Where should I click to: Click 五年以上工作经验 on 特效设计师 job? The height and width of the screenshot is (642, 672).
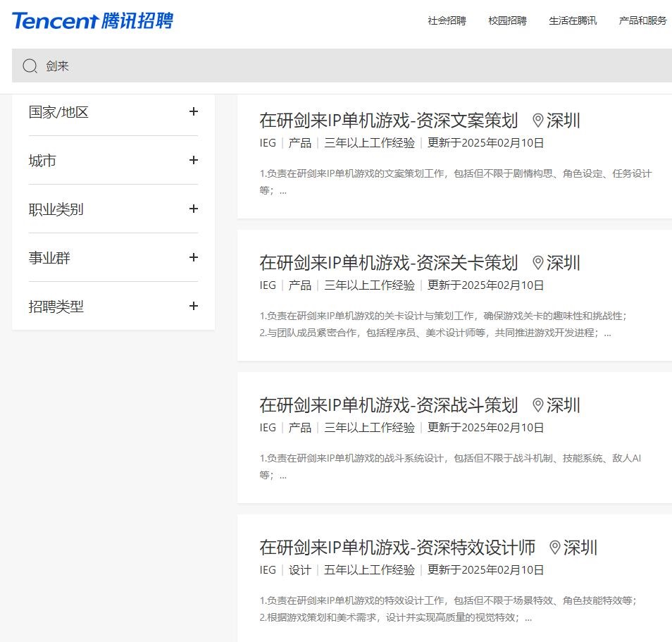click(369, 570)
